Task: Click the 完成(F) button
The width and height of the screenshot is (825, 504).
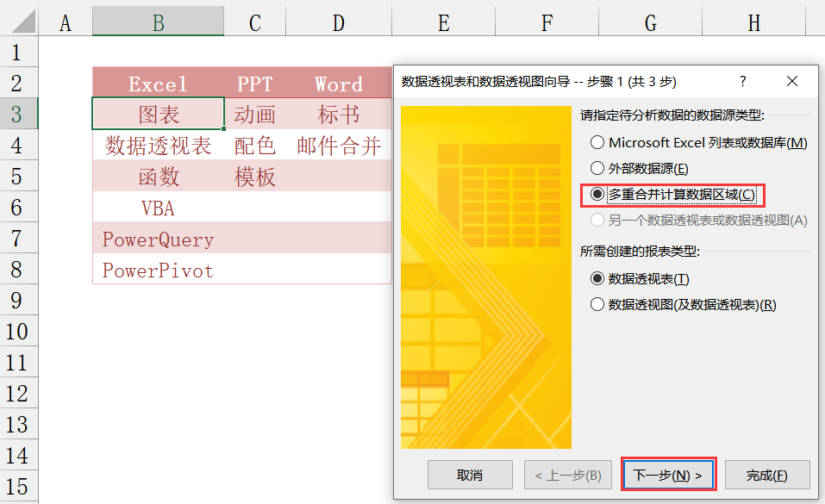Action: point(767,475)
